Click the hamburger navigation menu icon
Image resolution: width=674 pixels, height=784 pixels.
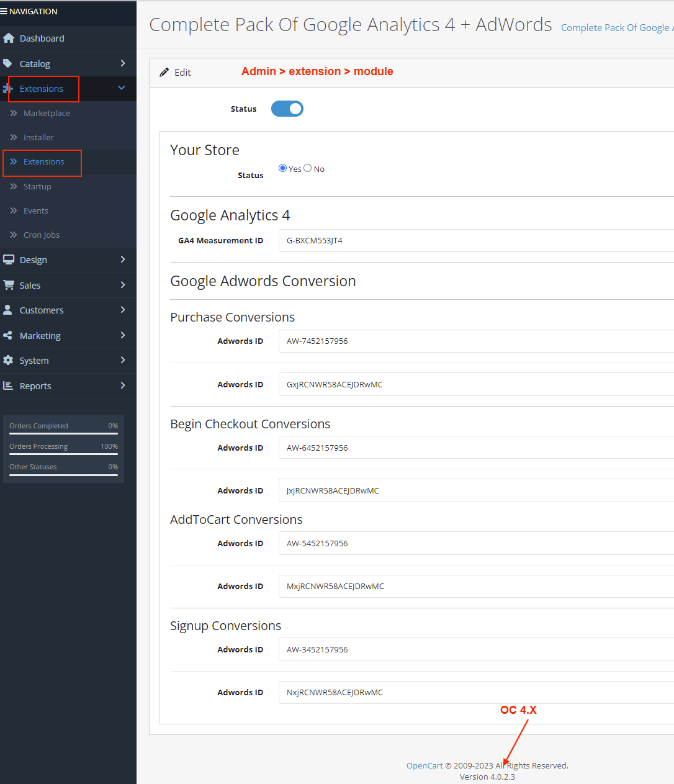(x=4, y=11)
